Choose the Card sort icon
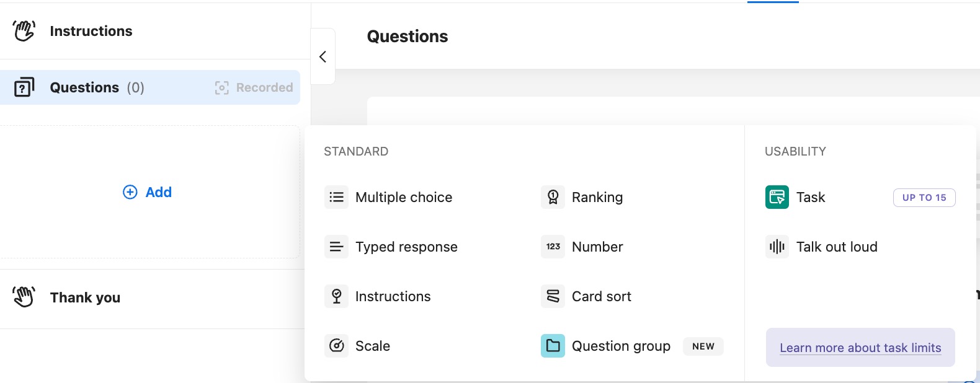This screenshot has width=980, height=383. (553, 296)
